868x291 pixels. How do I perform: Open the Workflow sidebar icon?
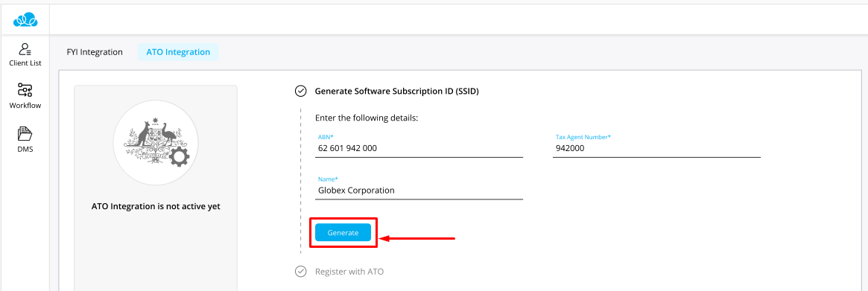point(25,90)
